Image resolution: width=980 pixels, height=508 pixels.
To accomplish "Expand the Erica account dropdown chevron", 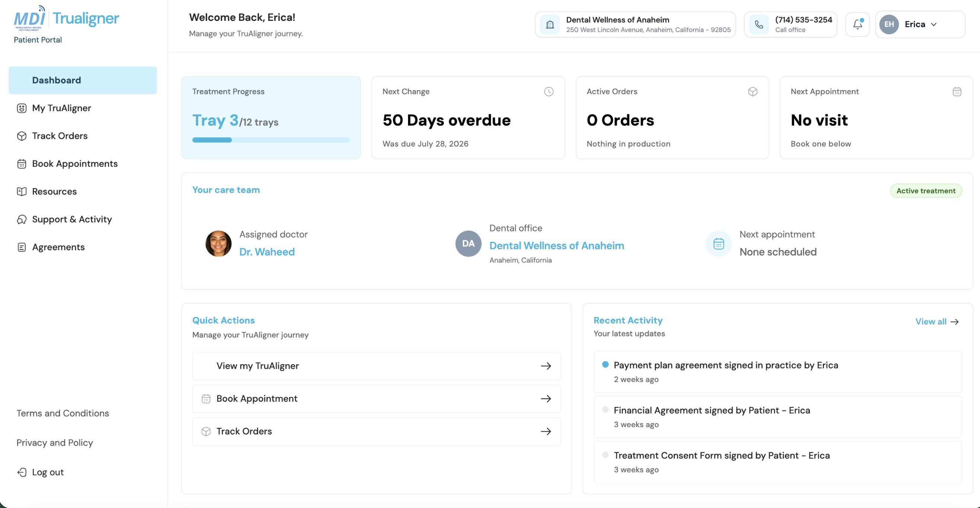I will pos(933,24).
